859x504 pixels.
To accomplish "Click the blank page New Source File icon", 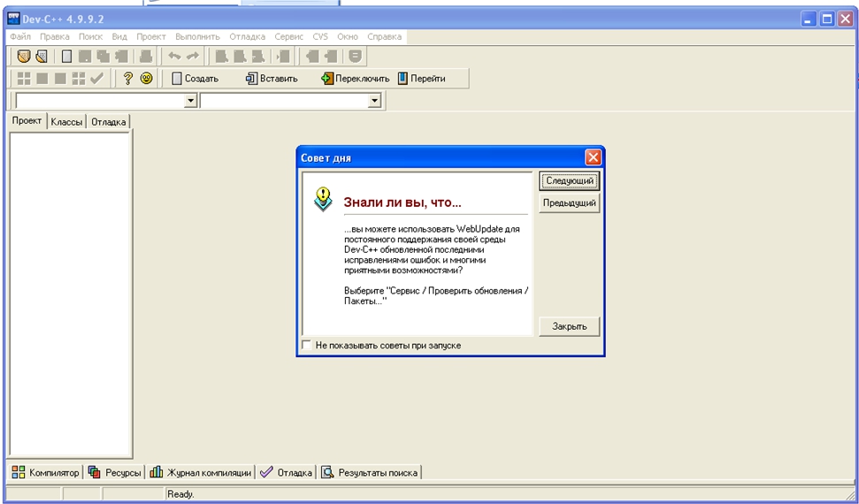I will point(66,56).
